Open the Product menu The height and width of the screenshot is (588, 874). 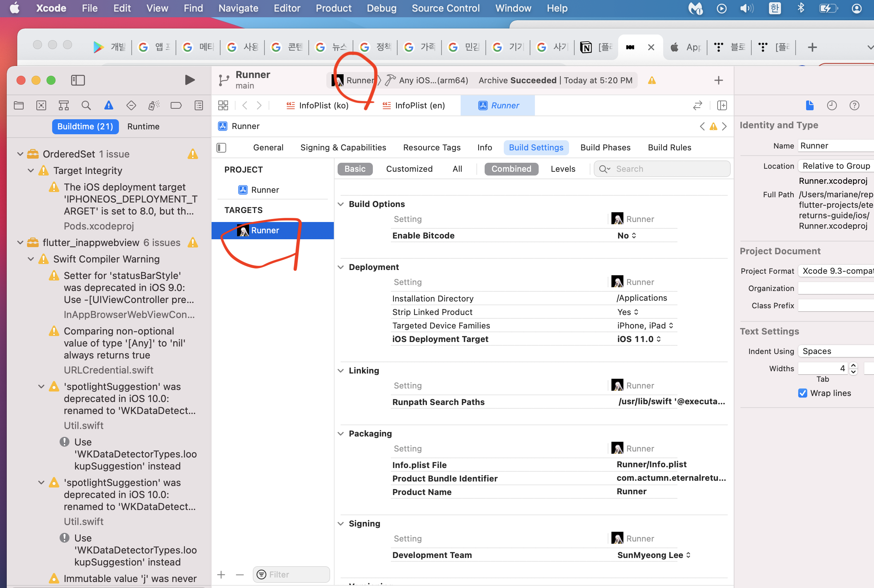[x=333, y=8]
